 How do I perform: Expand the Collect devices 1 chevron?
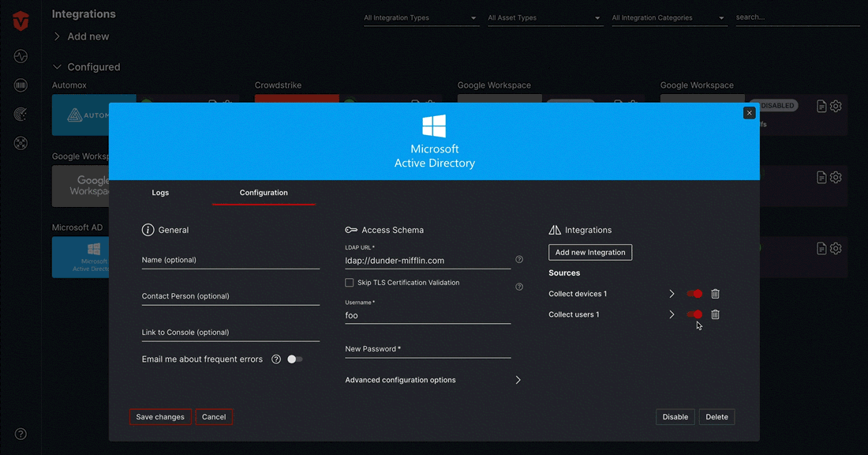coord(672,294)
